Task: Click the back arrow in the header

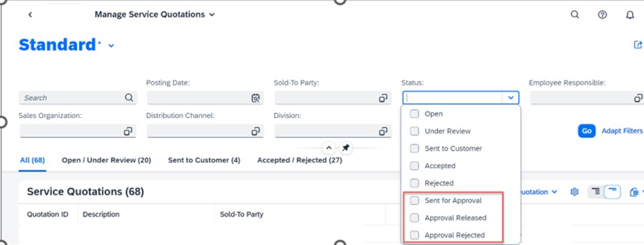Action: point(30,14)
